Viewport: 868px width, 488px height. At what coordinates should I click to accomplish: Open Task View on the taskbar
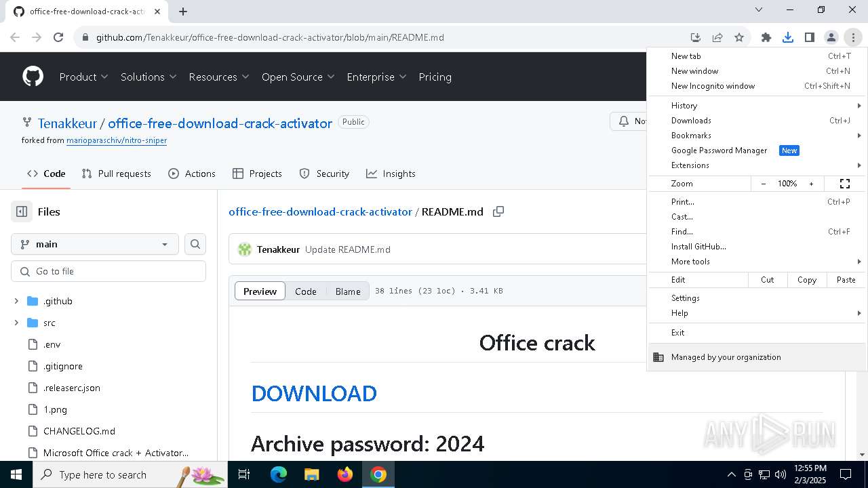click(244, 474)
